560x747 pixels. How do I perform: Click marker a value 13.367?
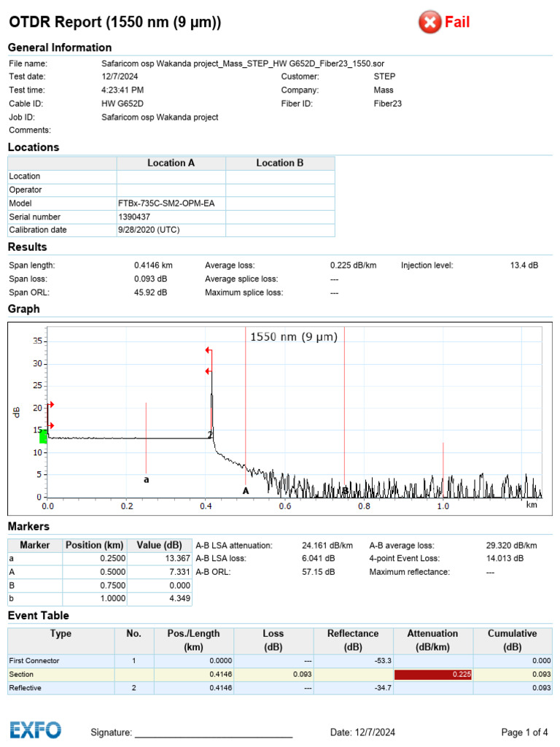click(x=160, y=558)
